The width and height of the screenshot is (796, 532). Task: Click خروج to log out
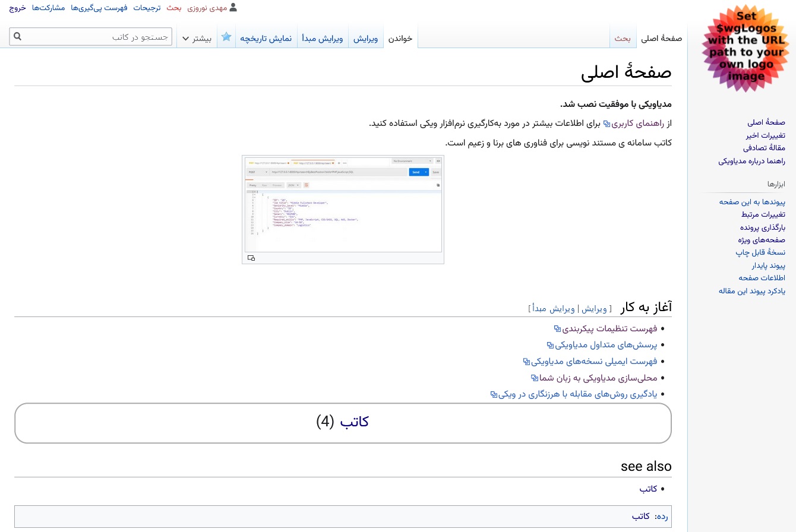point(17,8)
